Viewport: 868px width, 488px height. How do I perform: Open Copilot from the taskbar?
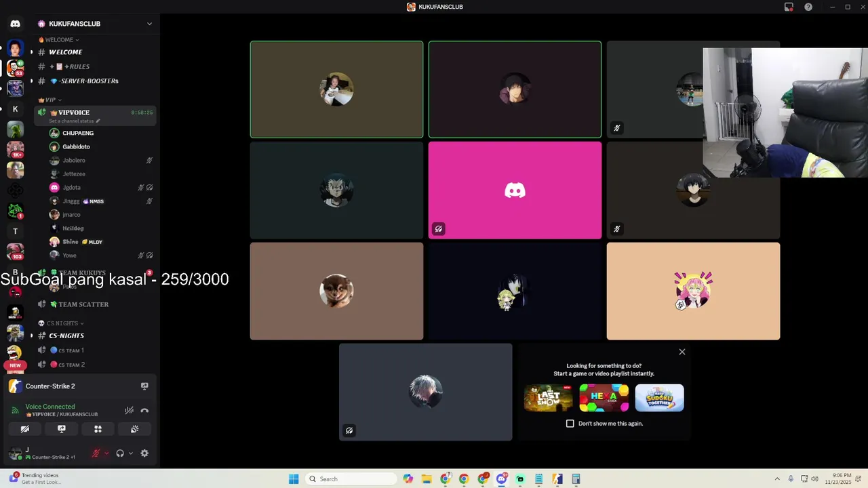click(408, 479)
